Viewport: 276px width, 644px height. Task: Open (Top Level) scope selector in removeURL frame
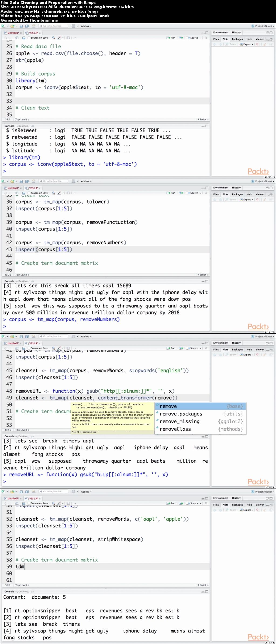point(22,430)
